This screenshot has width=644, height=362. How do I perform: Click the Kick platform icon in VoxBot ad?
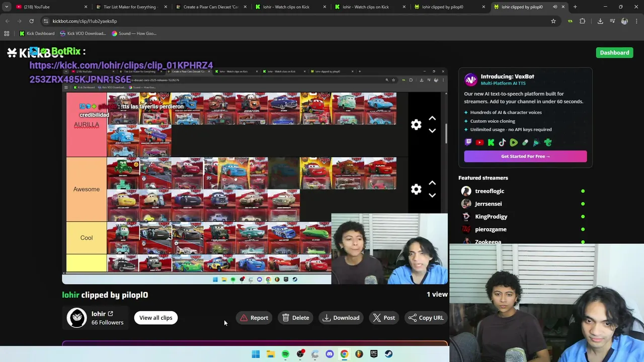(491, 142)
